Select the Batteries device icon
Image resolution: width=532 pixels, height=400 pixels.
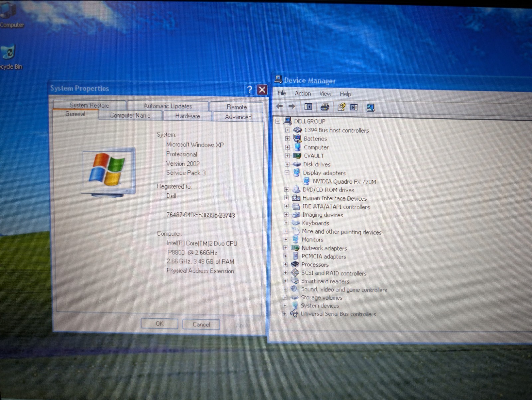point(297,138)
